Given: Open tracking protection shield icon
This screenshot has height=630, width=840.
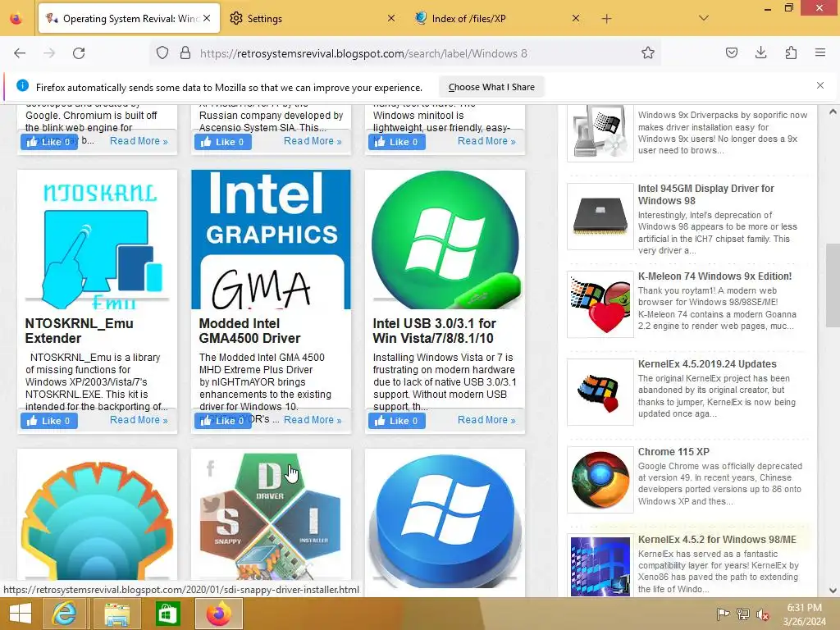Looking at the screenshot, I should point(162,53).
